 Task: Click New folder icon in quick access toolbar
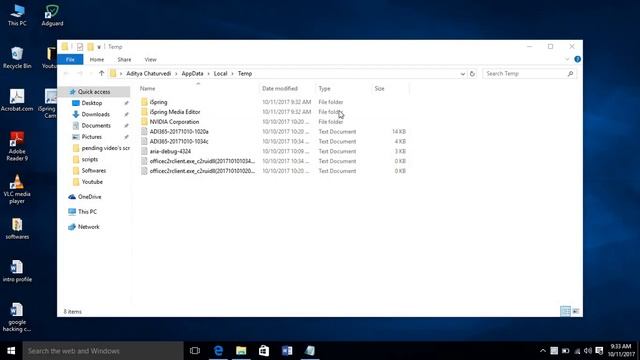click(x=90, y=47)
